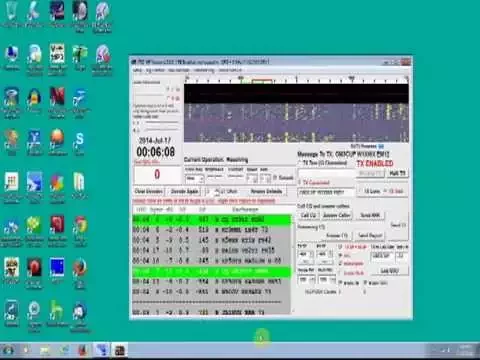The height and width of the screenshot is (360, 480).
Task: Click the Enable TX button
Action: 370,173
